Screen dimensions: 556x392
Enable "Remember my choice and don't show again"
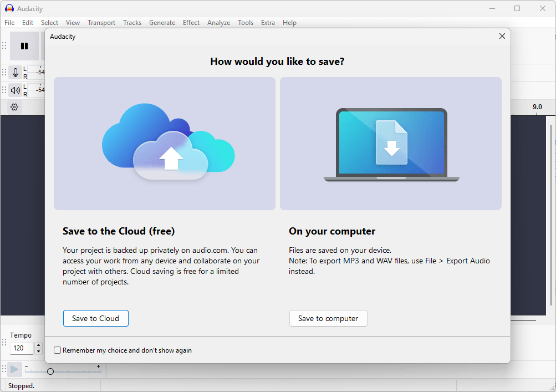pos(58,350)
